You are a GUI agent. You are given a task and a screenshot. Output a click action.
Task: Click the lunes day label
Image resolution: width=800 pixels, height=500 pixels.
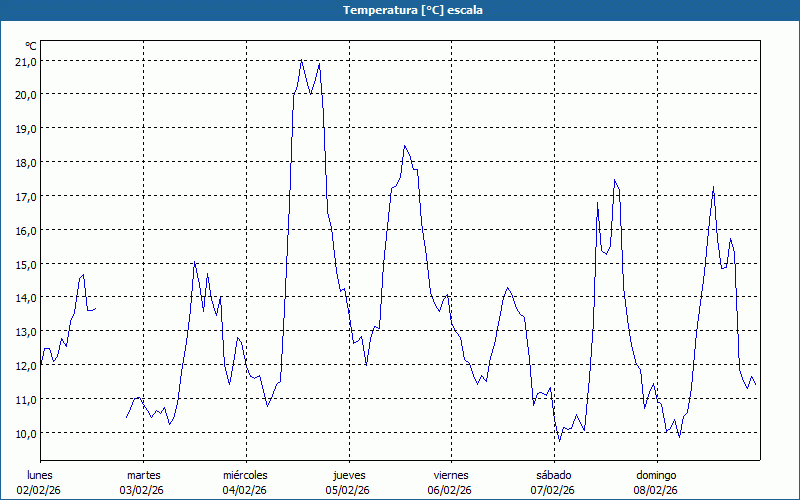point(40,475)
